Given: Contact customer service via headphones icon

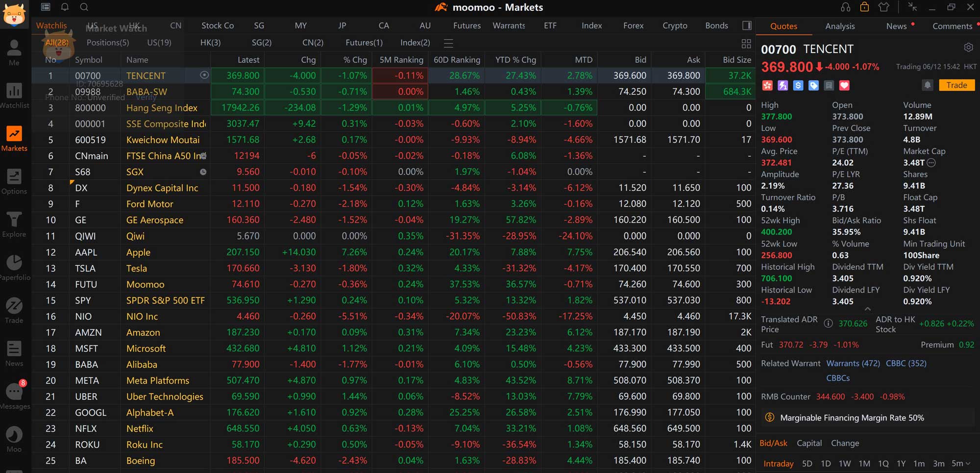Looking at the screenshot, I should [845, 7].
